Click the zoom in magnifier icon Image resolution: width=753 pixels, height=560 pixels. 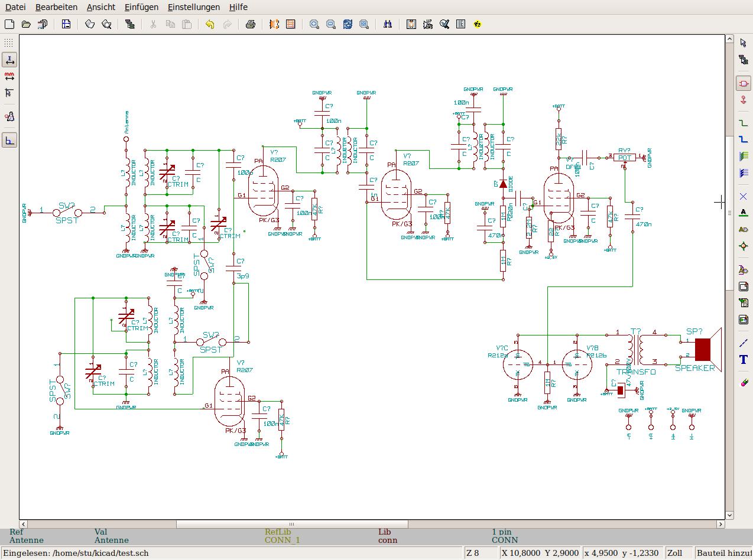[x=314, y=24]
